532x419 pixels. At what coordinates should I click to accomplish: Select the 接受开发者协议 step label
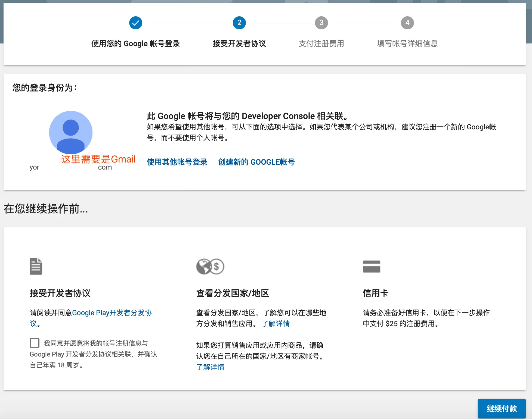click(239, 43)
